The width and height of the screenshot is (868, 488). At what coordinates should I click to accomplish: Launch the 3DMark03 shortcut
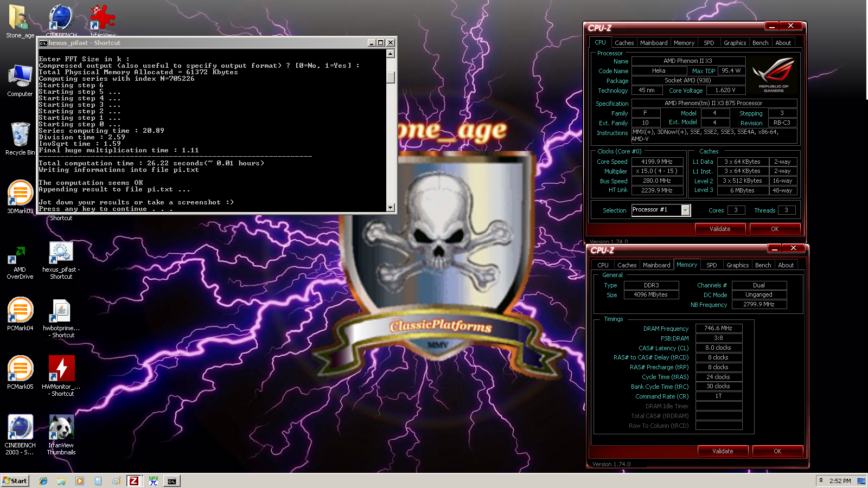point(20,193)
